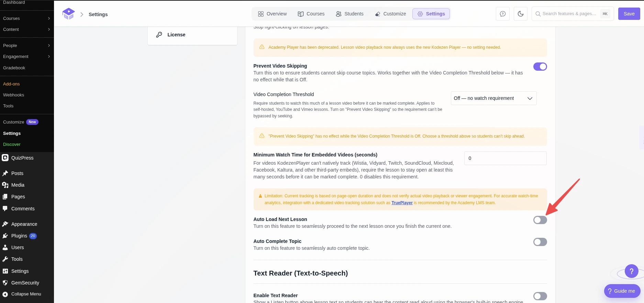The image size is (644, 303).
Task: Click the Appearance brush icon
Action: (x=5, y=224)
